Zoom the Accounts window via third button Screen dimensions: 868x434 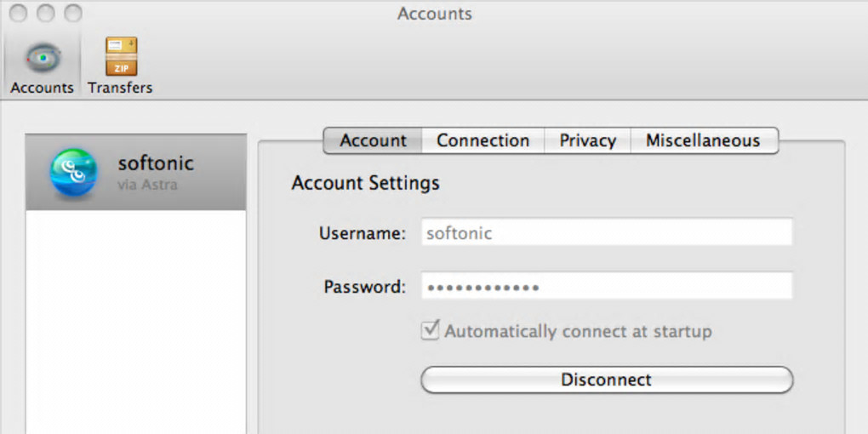[73, 14]
